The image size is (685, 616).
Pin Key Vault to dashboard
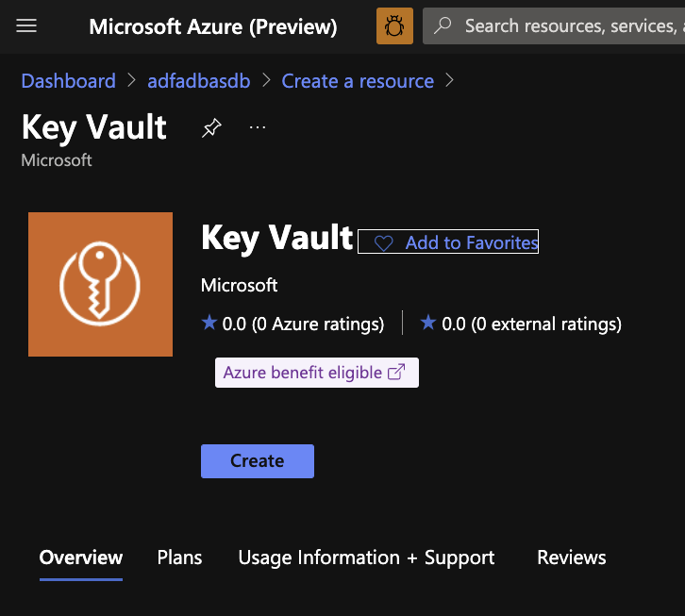coord(211,127)
